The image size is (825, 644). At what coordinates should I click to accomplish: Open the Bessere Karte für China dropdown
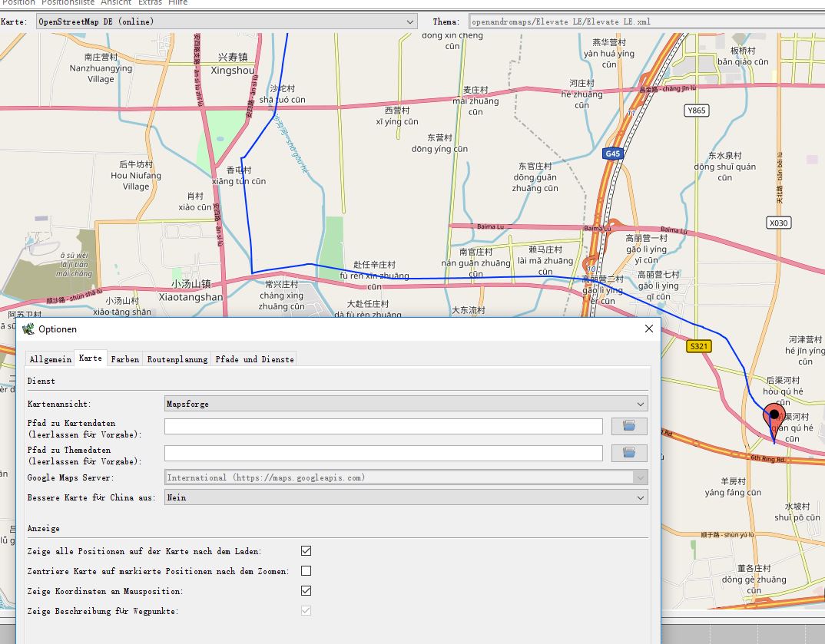tap(406, 497)
